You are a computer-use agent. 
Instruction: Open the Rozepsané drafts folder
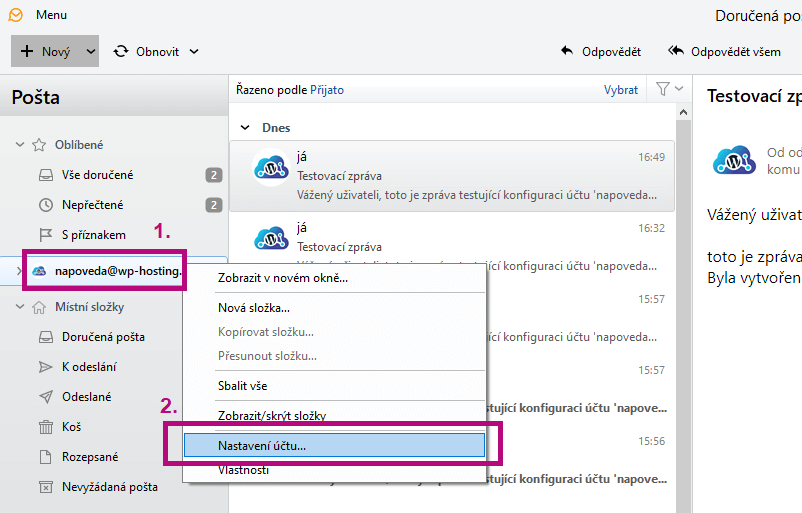[x=89, y=457]
